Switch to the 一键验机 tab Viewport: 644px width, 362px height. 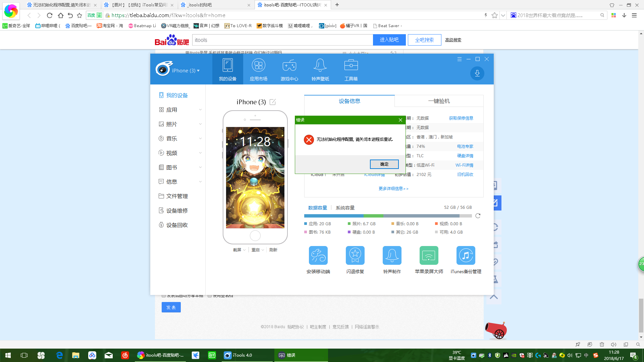point(439,101)
